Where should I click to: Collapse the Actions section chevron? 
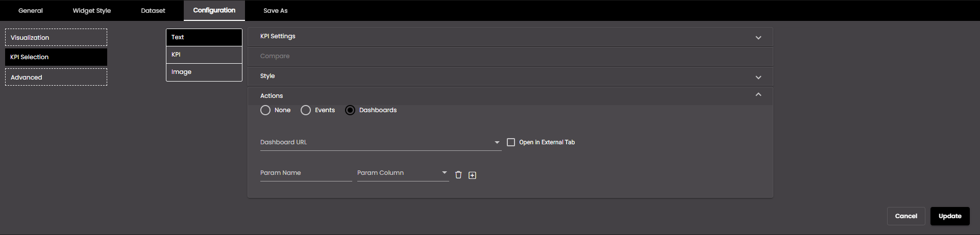(758, 95)
